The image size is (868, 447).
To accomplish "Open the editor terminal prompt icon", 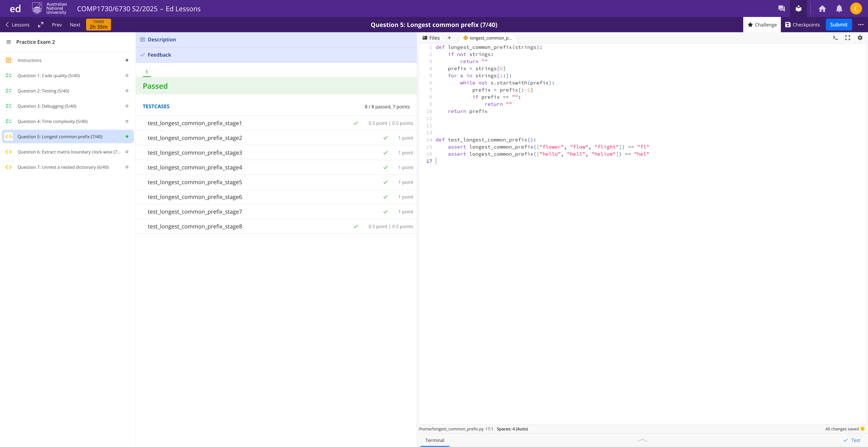I will 835,38.
